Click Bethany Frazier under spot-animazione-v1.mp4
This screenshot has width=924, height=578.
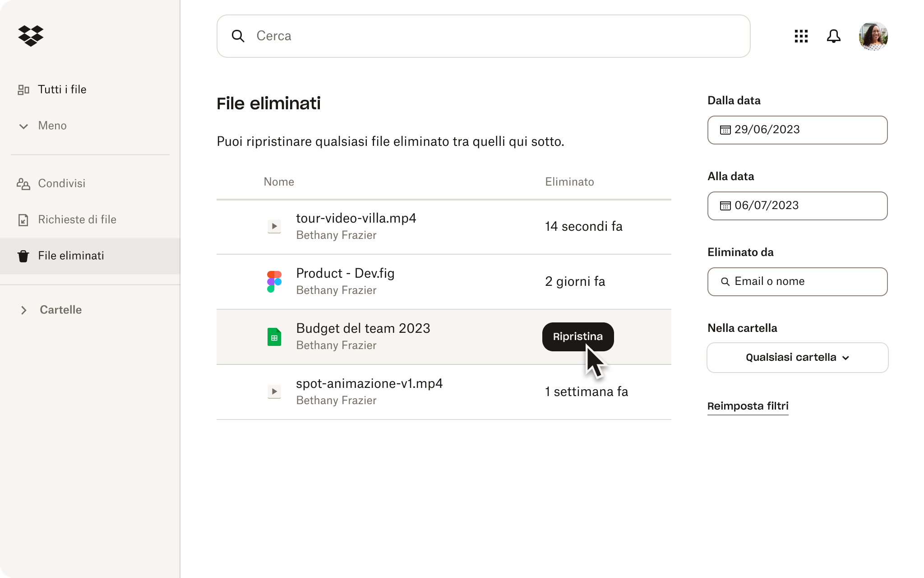pos(336,401)
